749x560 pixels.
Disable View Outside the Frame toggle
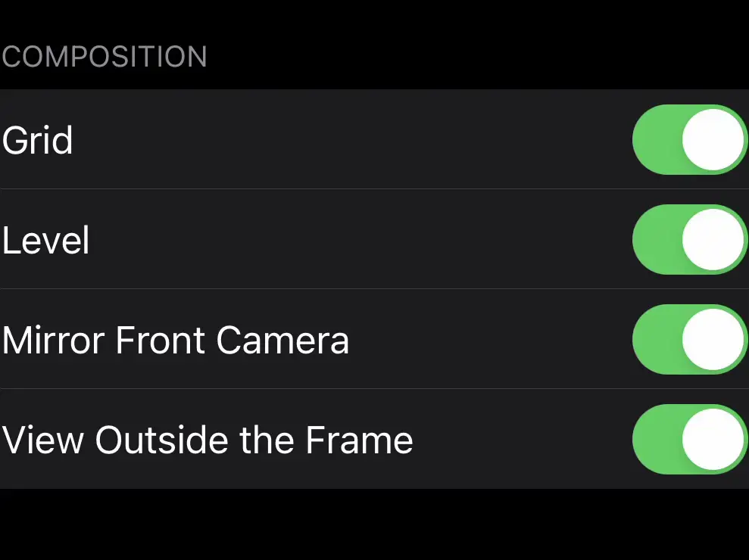(x=689, y=440)
